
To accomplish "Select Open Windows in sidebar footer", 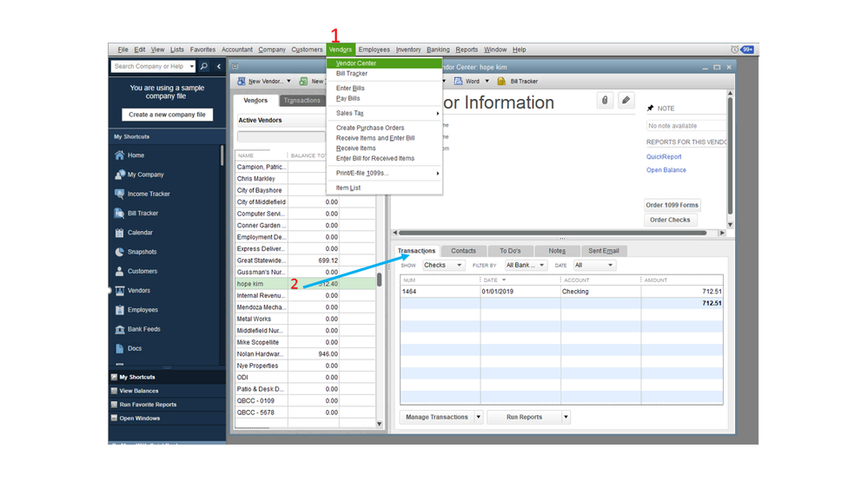I will coord(140,419).
